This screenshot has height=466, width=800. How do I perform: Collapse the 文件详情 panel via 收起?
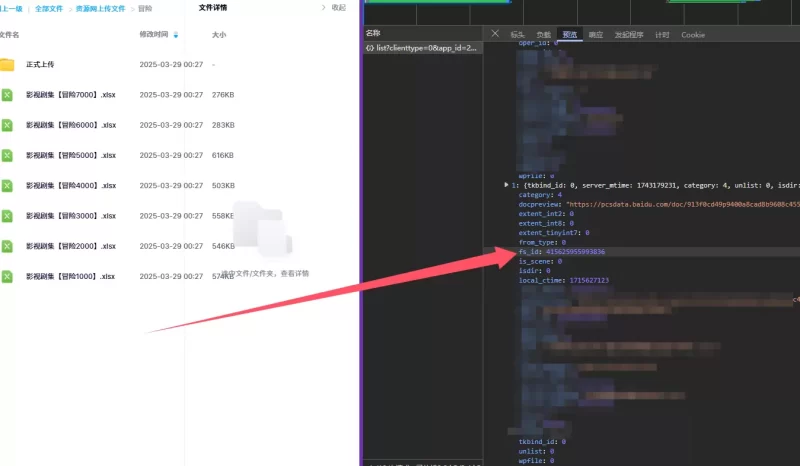click(338, 8)
